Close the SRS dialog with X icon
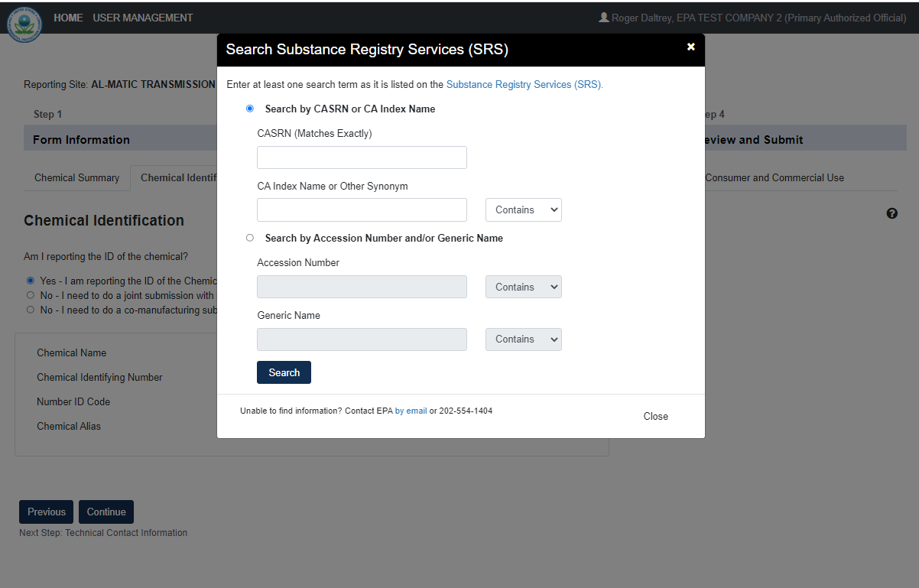919x588 pixels. (691, 47)
